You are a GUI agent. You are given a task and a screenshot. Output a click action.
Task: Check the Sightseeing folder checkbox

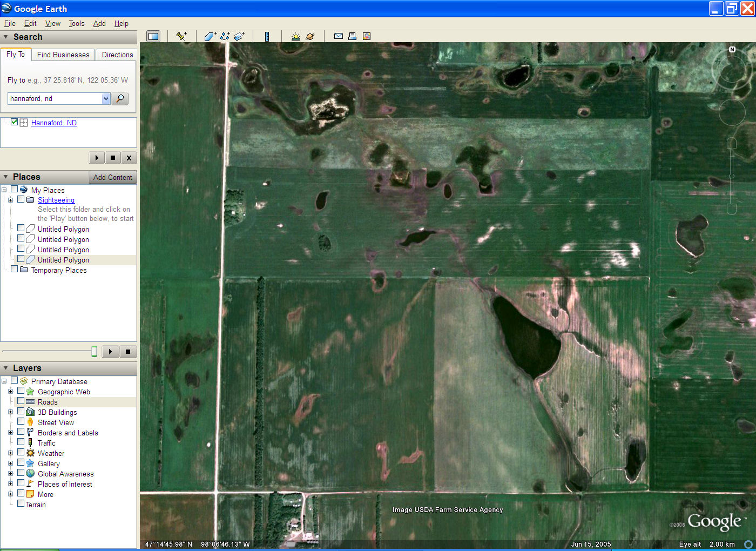click(x=21, y=199)
